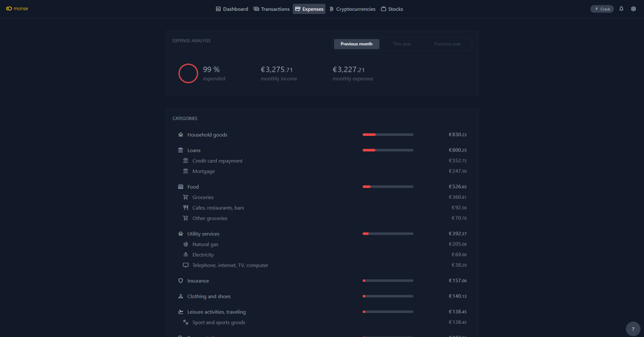The height and width of the screenshot is (337, 644).
Task: Select the Expenses tab
Action: [x=309, y=9]
